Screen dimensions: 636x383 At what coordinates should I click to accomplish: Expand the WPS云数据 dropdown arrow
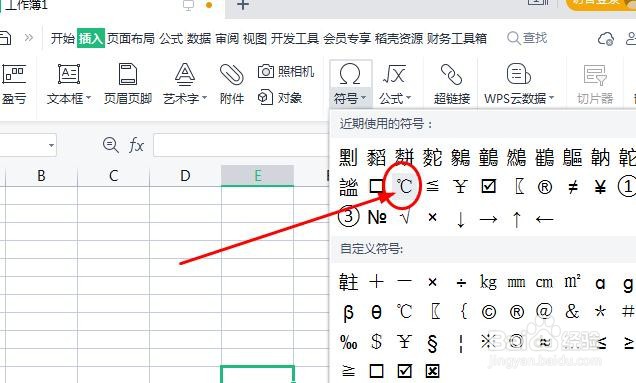click(551, 98)
